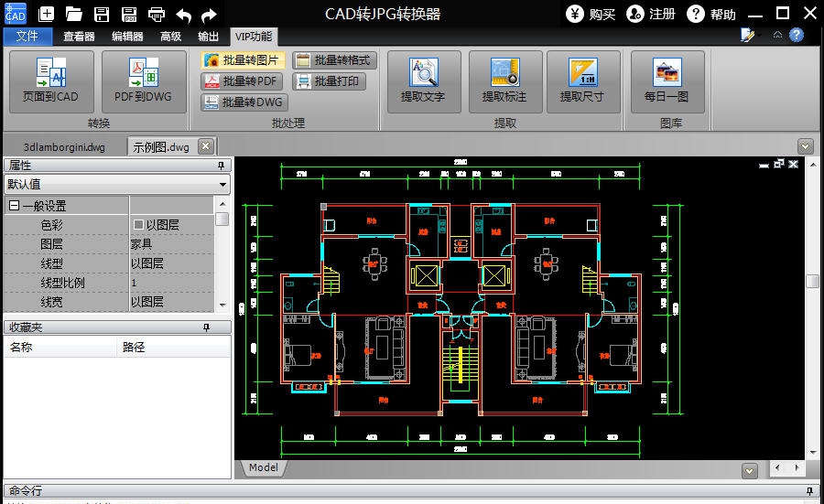Switch to the 3dlamborgini.dwg document tab
Viewport: 824px width, 504px height.
pos(64,146)
